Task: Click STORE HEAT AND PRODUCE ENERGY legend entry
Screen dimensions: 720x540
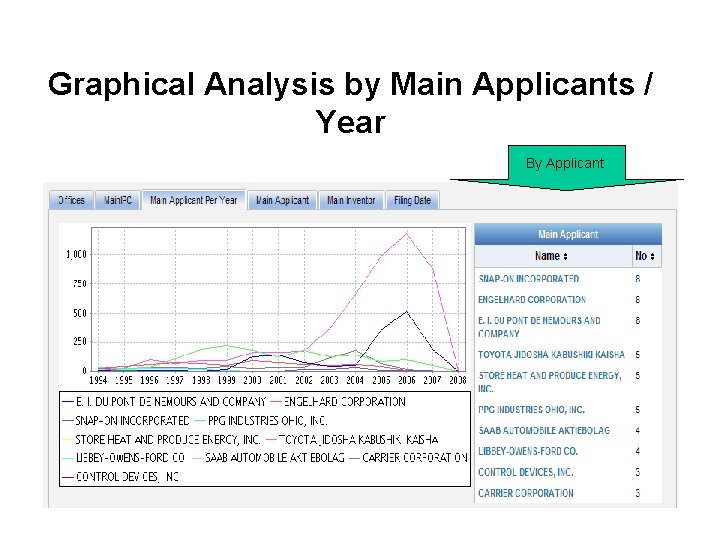Action: click(x=161, y=440)
